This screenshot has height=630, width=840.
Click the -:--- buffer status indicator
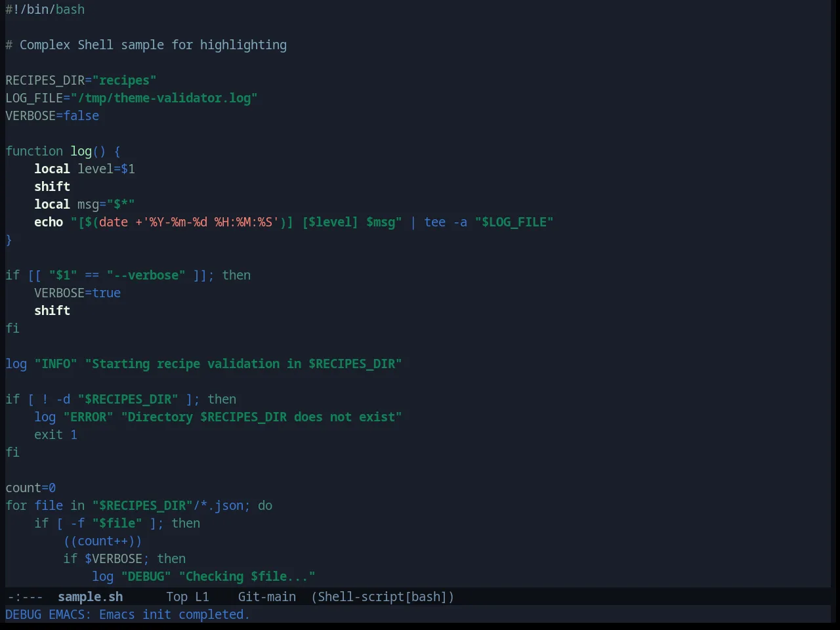click(25, 597)
